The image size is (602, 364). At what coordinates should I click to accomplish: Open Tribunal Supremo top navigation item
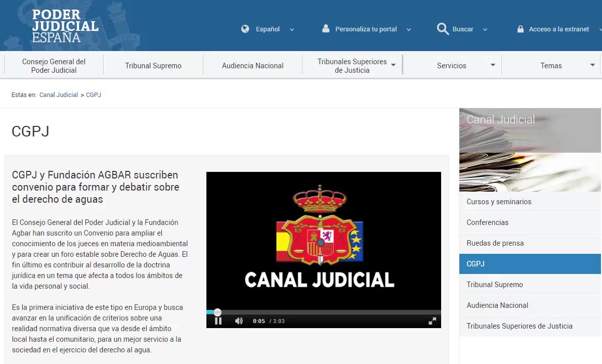point(153,66)
